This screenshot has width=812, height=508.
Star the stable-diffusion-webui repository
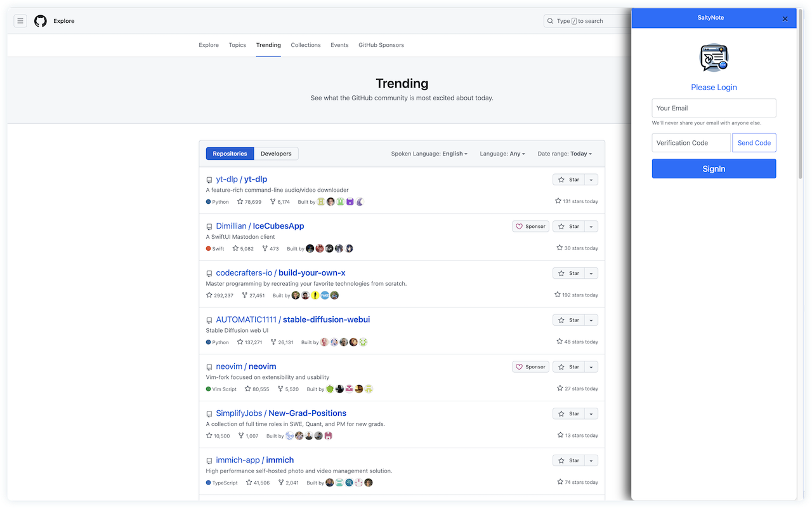coord(568,320)
